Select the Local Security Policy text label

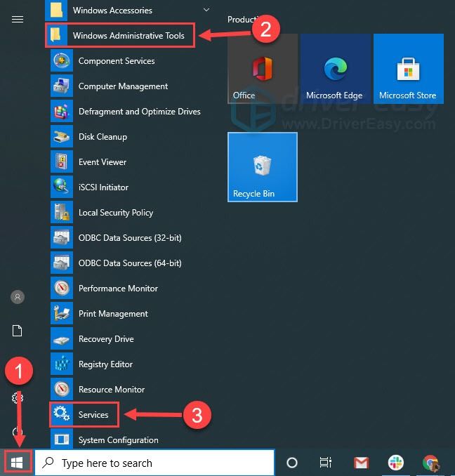pos(116,213)
